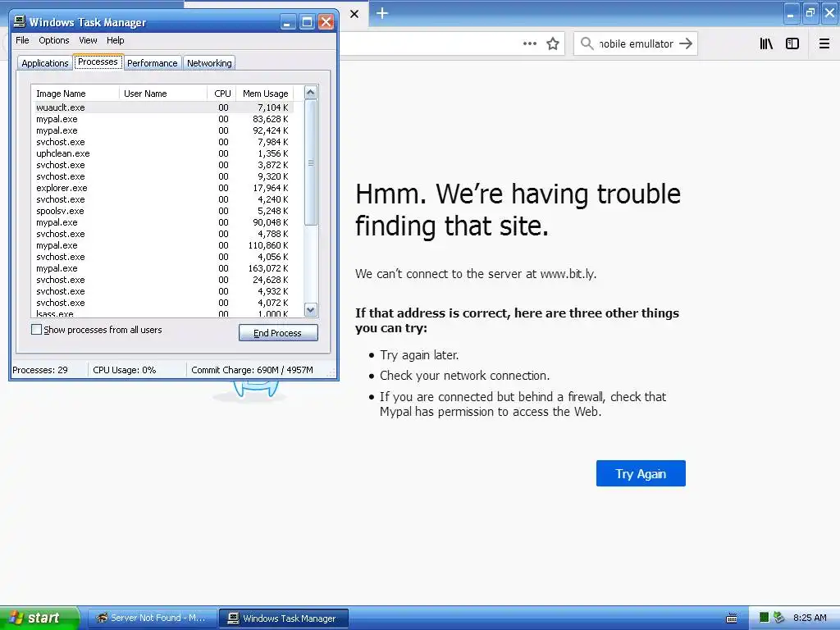Select mypal.exe using 90,048 K
This screenshot has height=630, width=840.
click(x=163, y=222)
